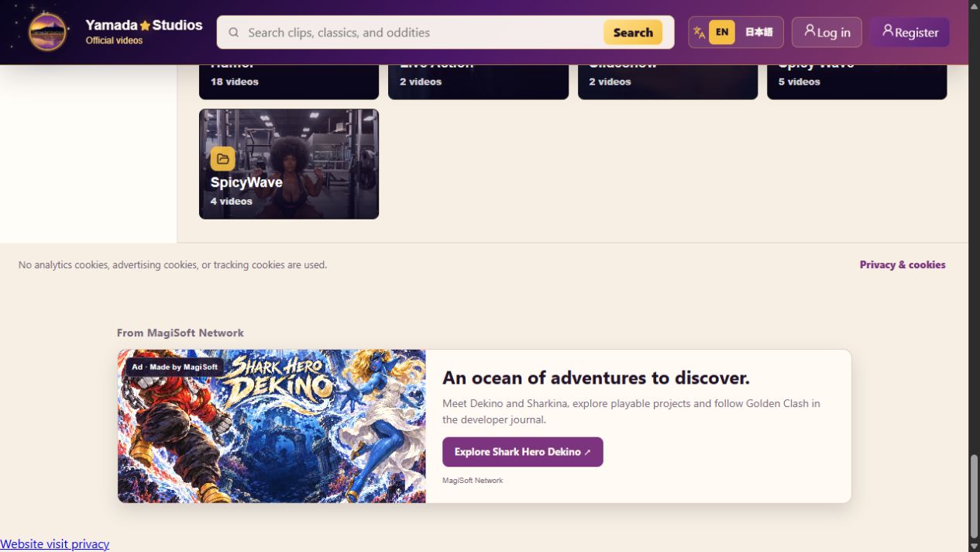This screenshot has height=552, width=980.
Task: Focus the search clips input field
Action: pyautogui.click(x=421, y=33)
